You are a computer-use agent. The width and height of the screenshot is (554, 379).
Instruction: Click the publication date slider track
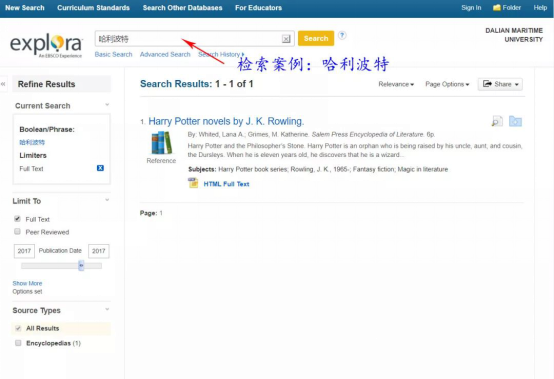pyautogui.click(x=61, y=266)
